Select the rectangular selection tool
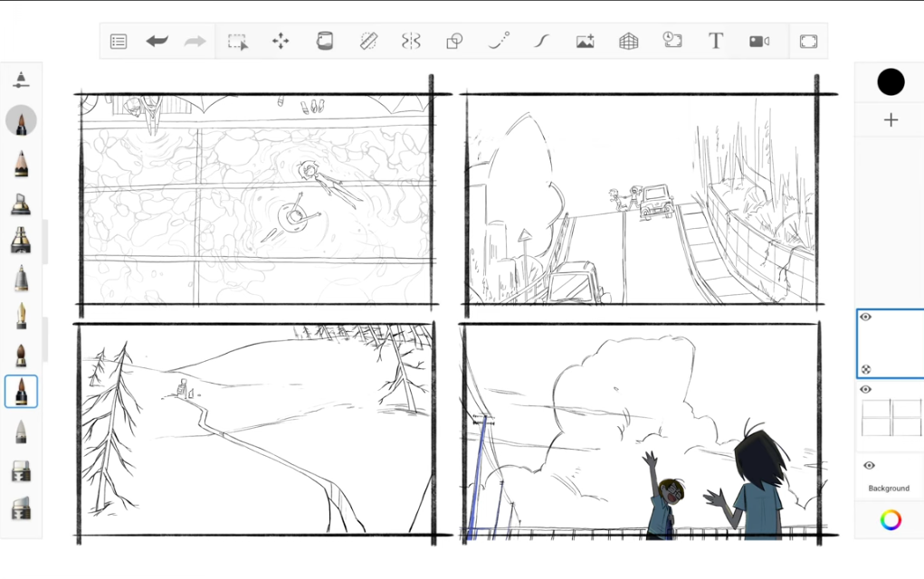Viewport: 924px width, 579px height. [x=238, y=42]
